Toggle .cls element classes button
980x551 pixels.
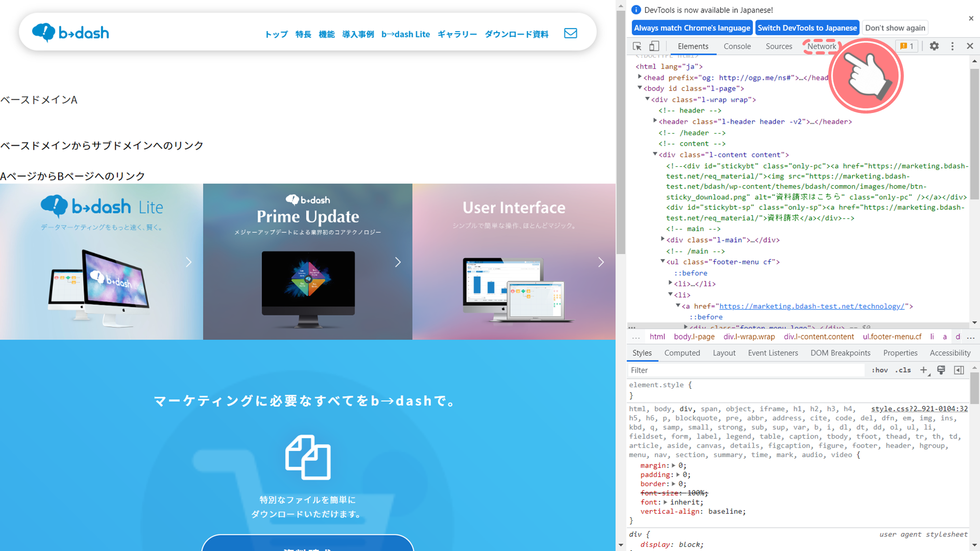(903, 370)
